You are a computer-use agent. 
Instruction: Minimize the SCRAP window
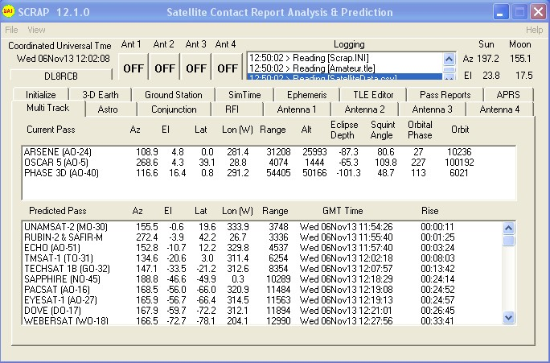pyautogui.click(x=501, y=12)
